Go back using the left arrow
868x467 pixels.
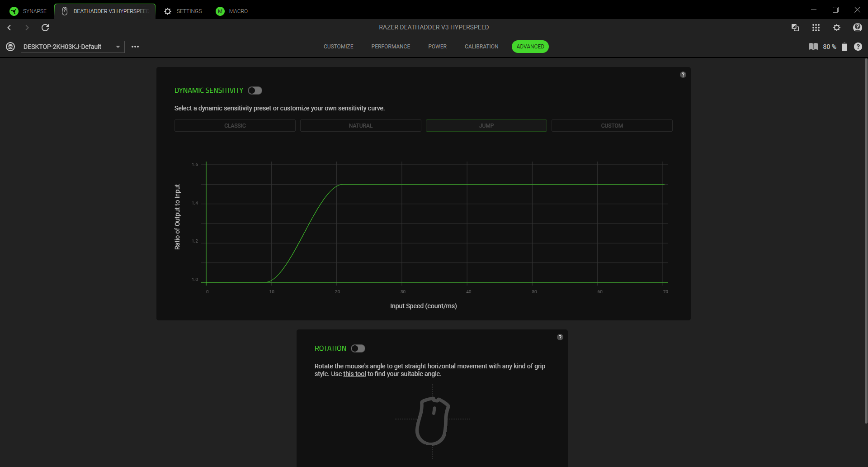tap(9, 28)
